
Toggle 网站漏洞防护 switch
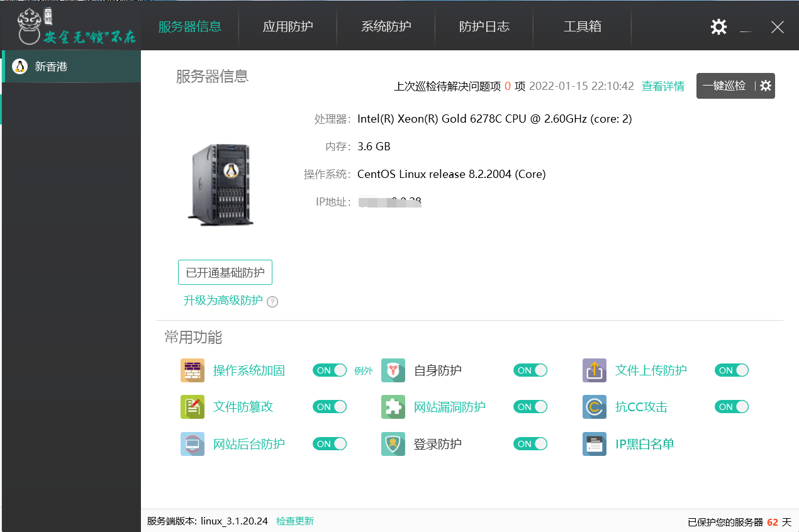coord(530,407)
